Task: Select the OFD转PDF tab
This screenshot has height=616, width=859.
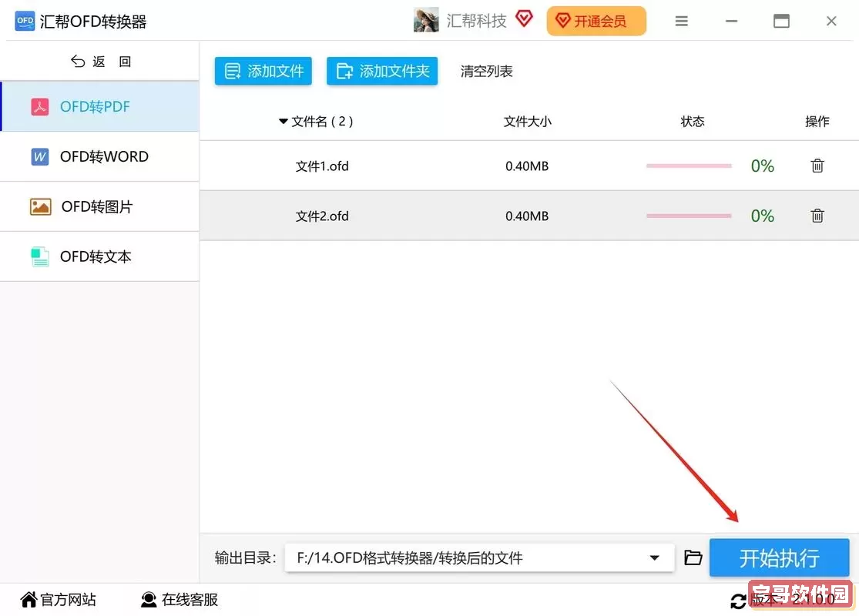Action: tap(99, 107)
